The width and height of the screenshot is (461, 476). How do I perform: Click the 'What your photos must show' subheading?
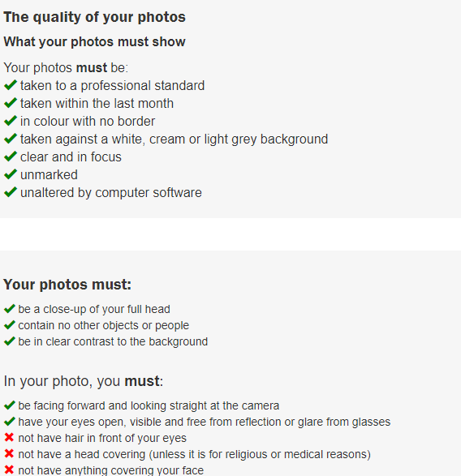click(94, 42)
